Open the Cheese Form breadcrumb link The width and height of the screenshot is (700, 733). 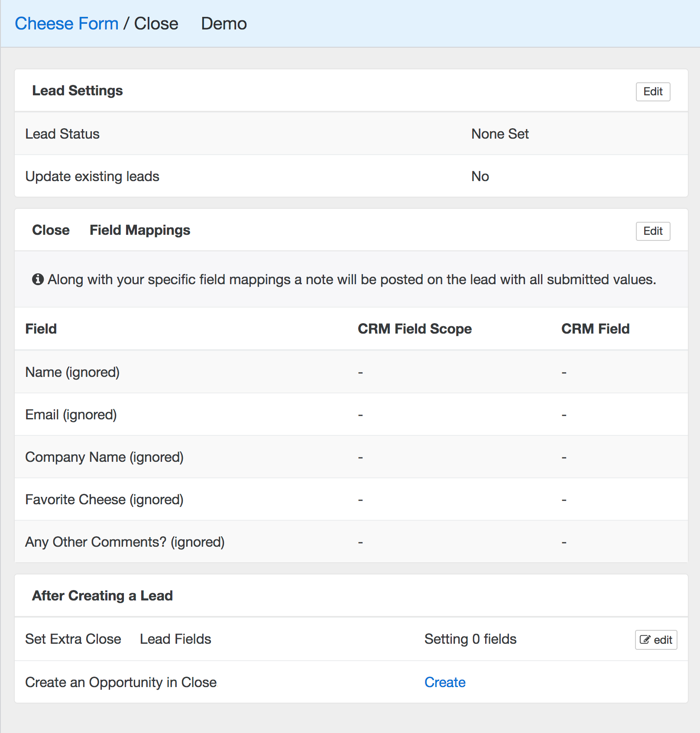(x=67, y=24)
